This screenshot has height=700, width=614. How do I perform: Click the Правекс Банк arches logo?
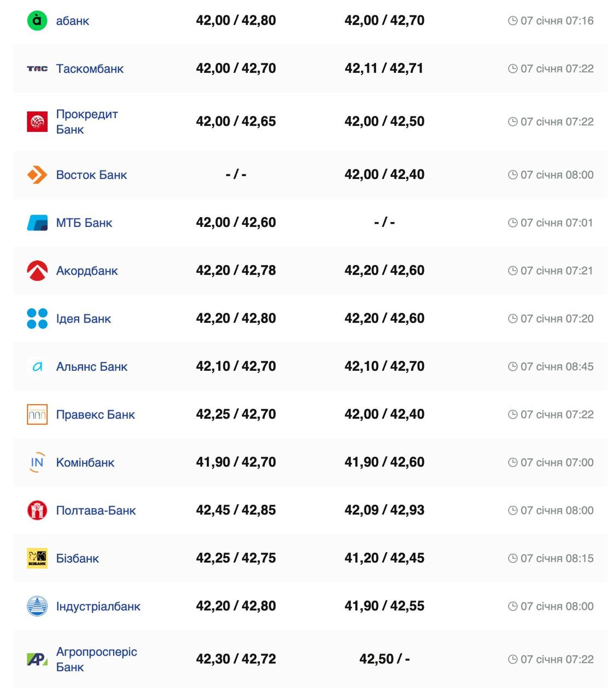coord(37,415)
